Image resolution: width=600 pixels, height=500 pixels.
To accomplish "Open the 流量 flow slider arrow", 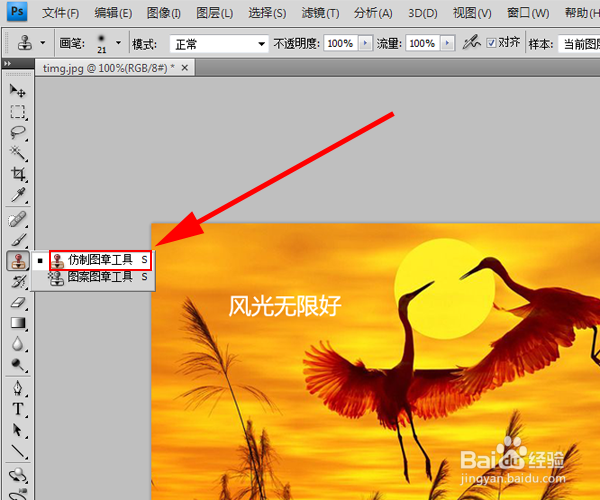I will coord(447,43).
